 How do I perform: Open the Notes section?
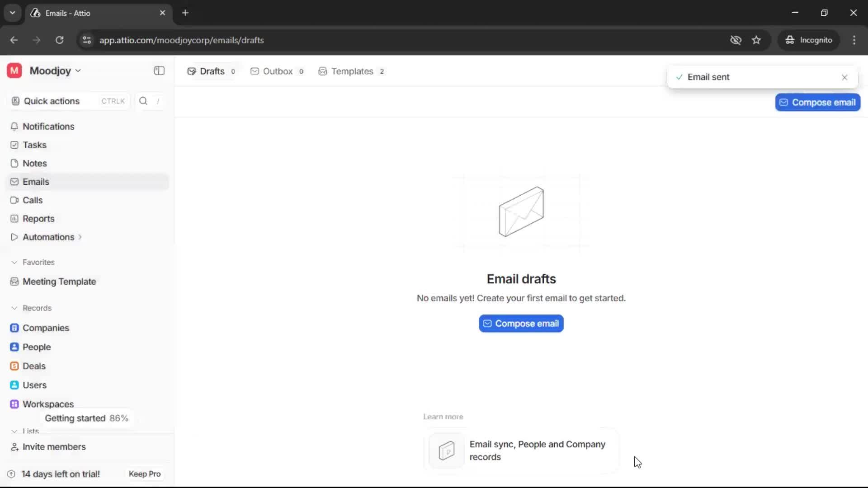coord(34,164)
